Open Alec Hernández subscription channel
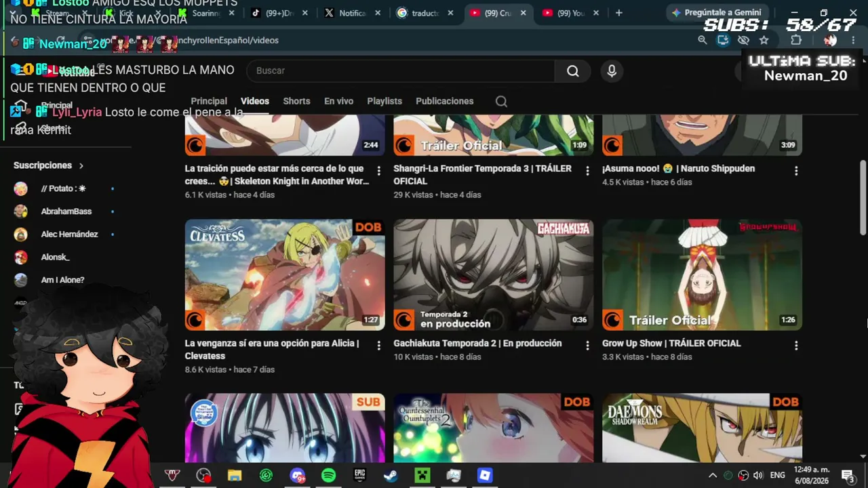The image size is (868, 488). click(x=69, y=235)
